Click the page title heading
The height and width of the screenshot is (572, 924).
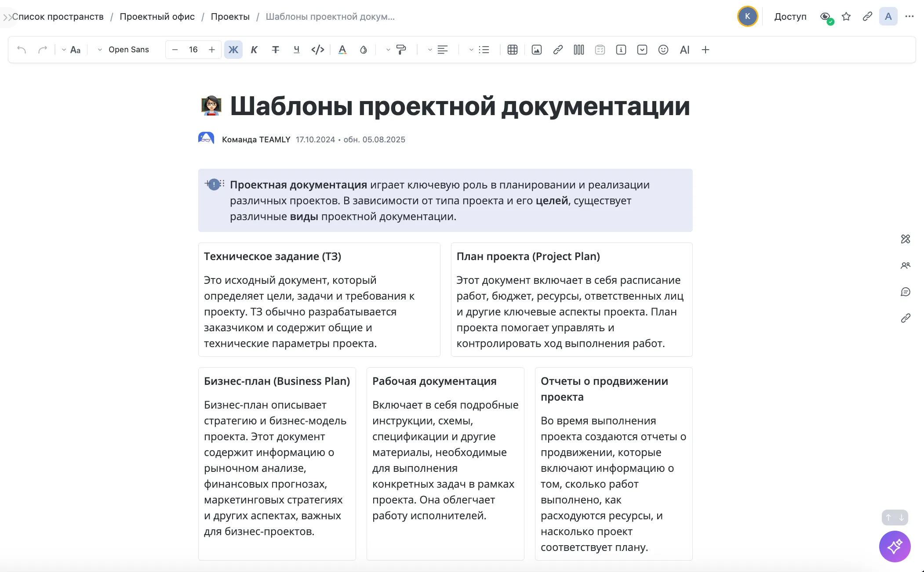(x=460, y=106)
